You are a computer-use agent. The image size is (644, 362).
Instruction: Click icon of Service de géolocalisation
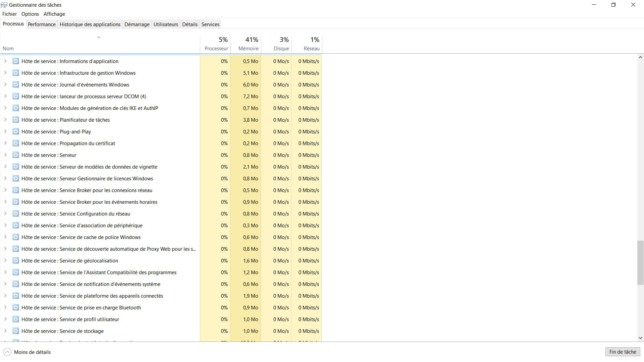coord(15,260)
